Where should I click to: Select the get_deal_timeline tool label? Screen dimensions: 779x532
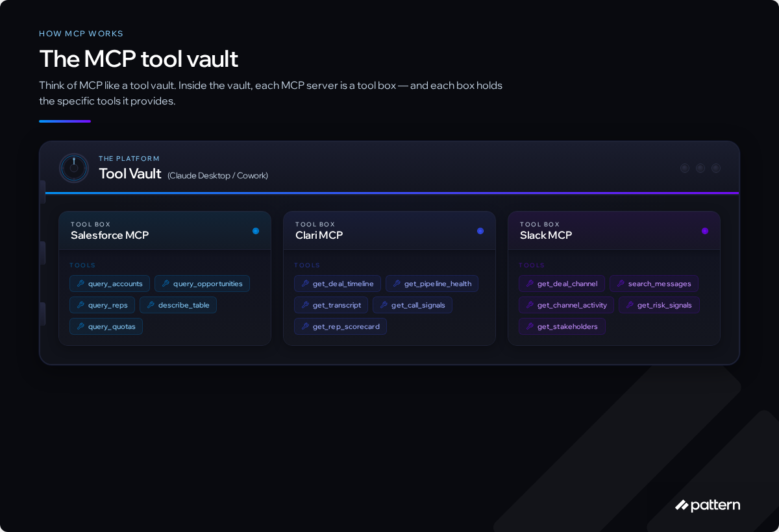click(x=343, y=284)
